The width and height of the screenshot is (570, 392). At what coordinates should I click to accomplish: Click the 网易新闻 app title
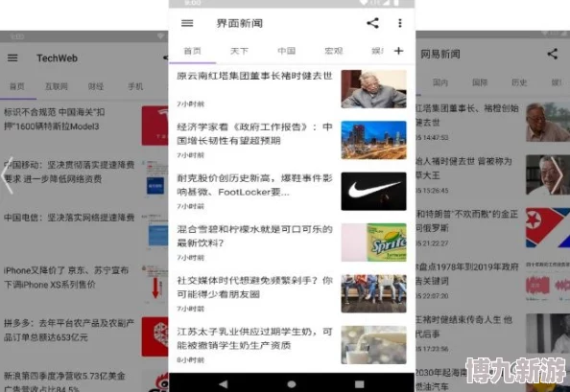[x=440, y=54]
